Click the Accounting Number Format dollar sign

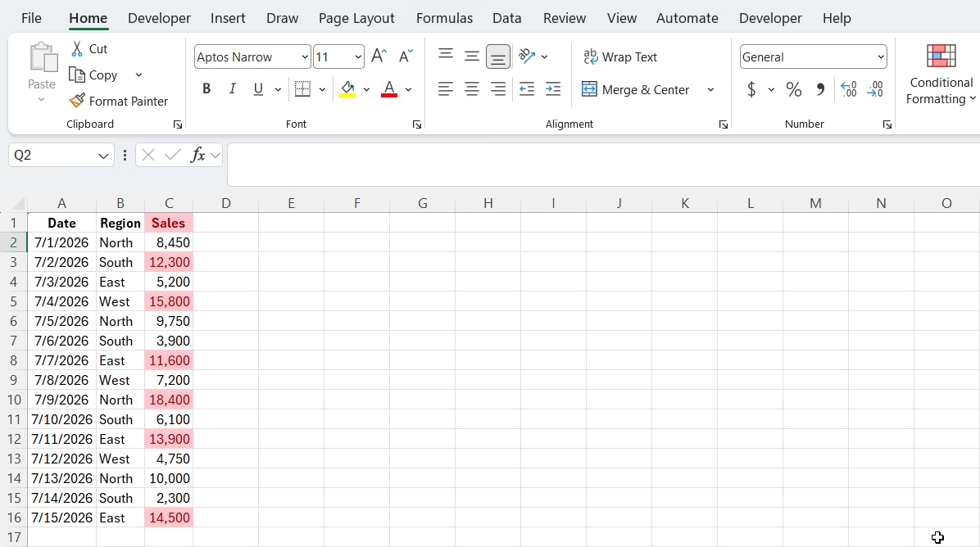point(751,89)
